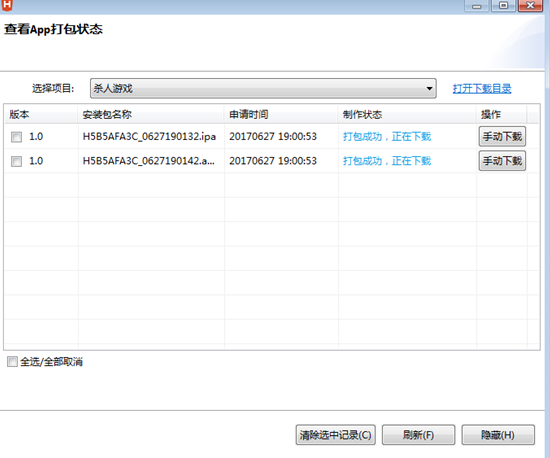
Task: Open the 选择项目 dropdown arrow
Action: [429, 88]
